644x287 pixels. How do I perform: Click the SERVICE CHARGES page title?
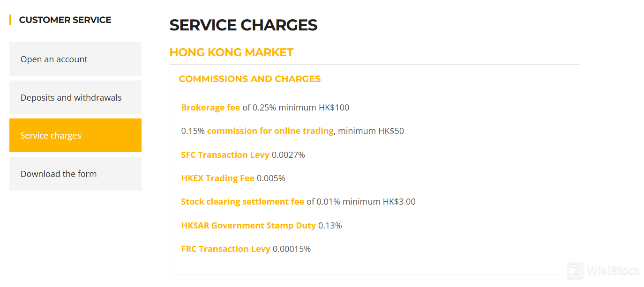tap(243, 25)
